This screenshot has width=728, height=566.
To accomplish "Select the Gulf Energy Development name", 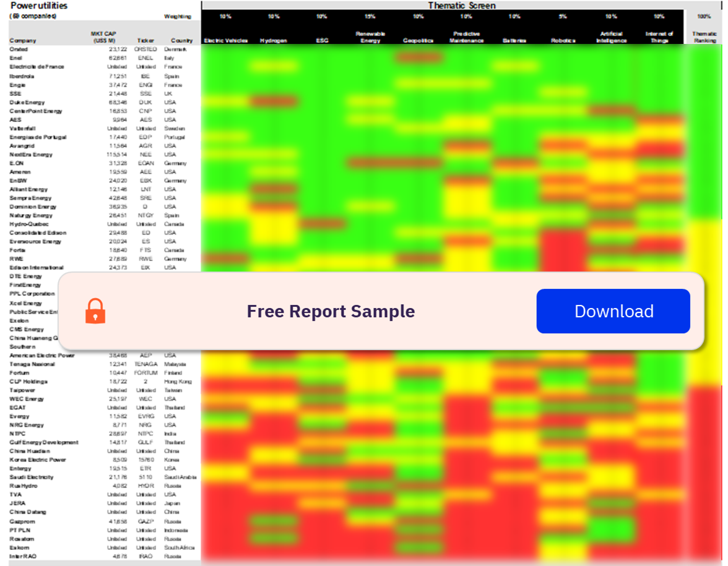I will [44, 443].
